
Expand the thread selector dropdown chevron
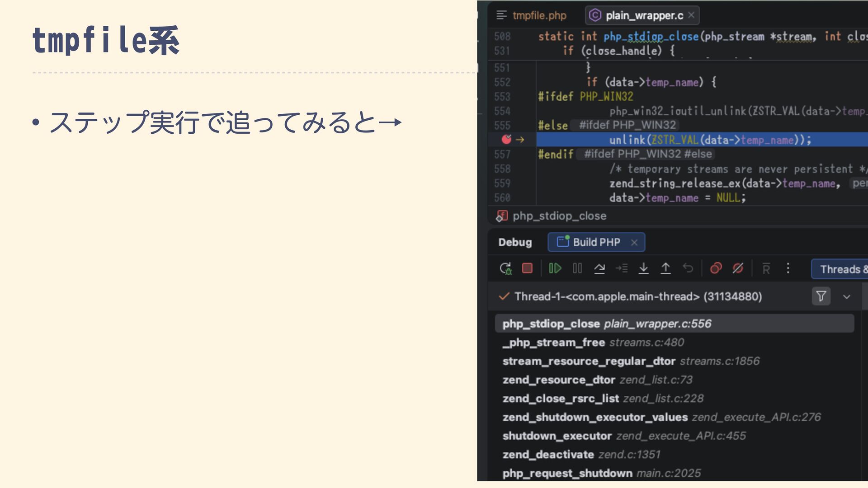tap(847, 297)
